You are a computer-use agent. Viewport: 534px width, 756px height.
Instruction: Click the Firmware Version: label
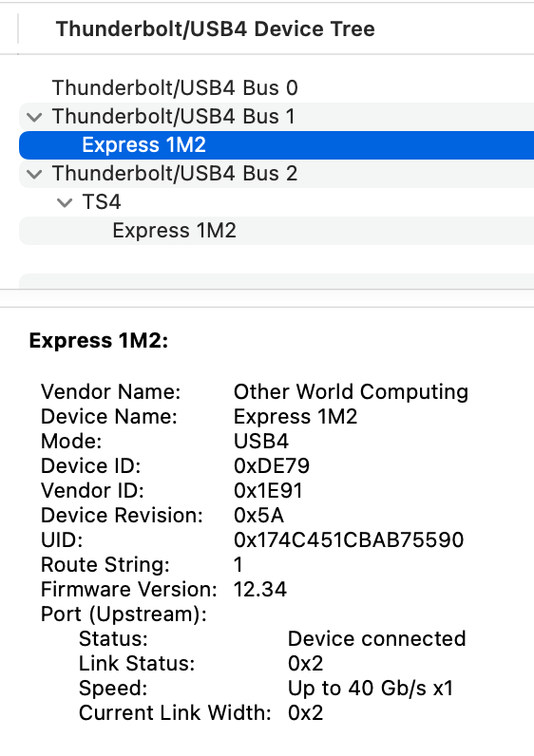tap(129, 590)
